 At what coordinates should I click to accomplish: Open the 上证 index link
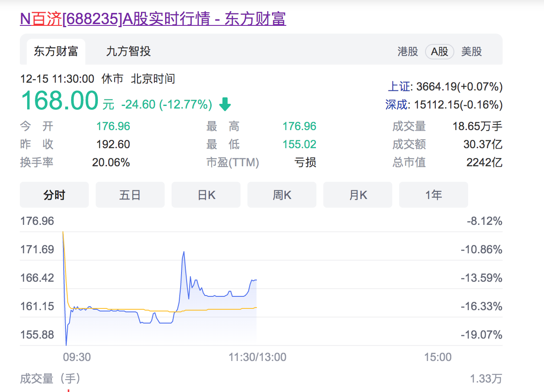pyautogui.click(x=399, y=87)
